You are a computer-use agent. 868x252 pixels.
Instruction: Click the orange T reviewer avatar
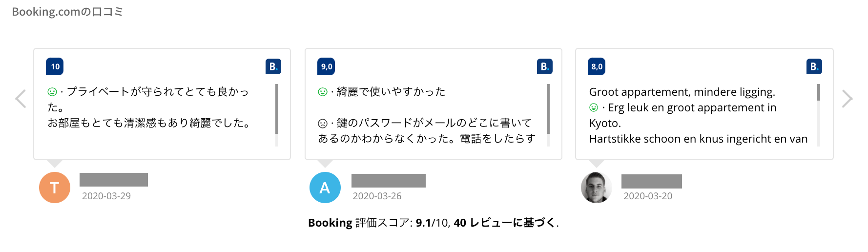tap(55, 188)
